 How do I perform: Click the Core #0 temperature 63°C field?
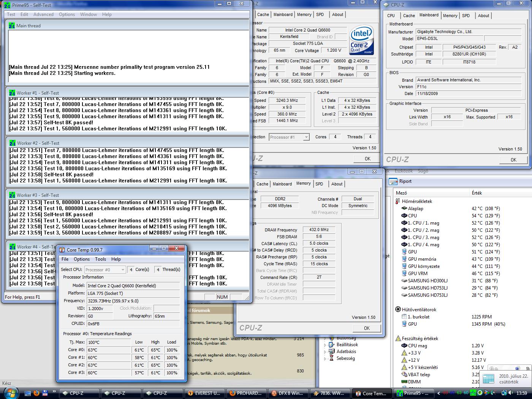coord(109,350)
